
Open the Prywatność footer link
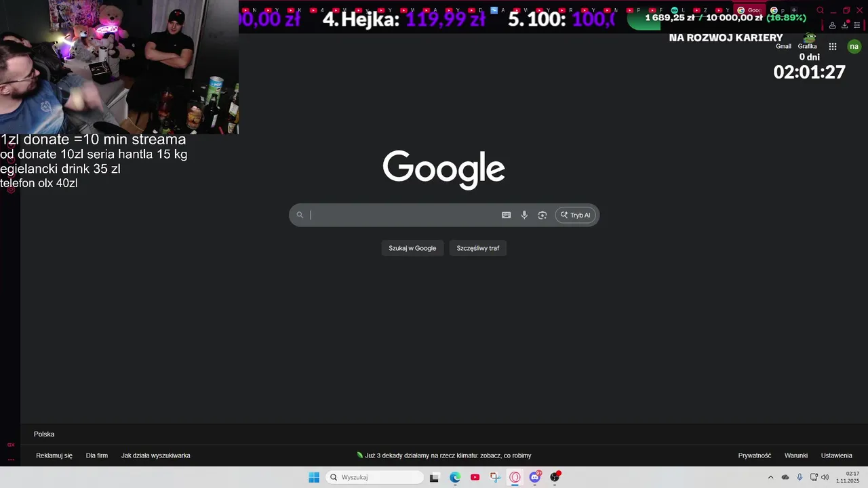[755, 455]
